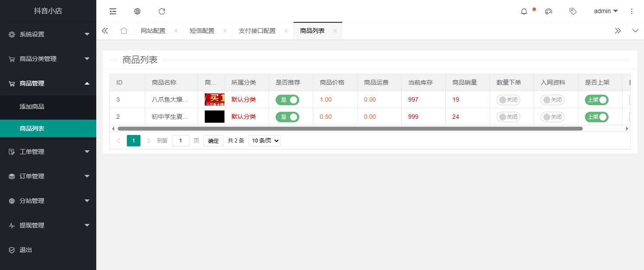Click the scrollbar left arrow
This screenshot has width=644, height=270.
[113, 129]
